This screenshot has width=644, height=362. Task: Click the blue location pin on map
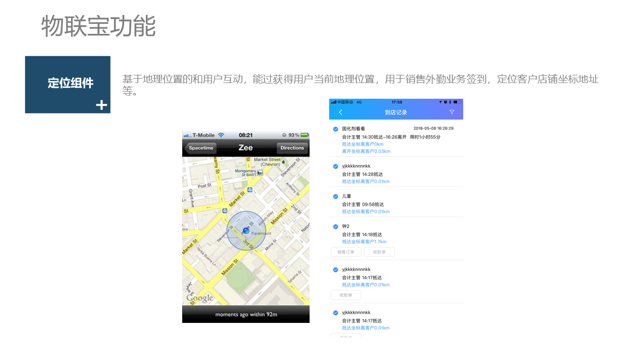tap(246, 230)
